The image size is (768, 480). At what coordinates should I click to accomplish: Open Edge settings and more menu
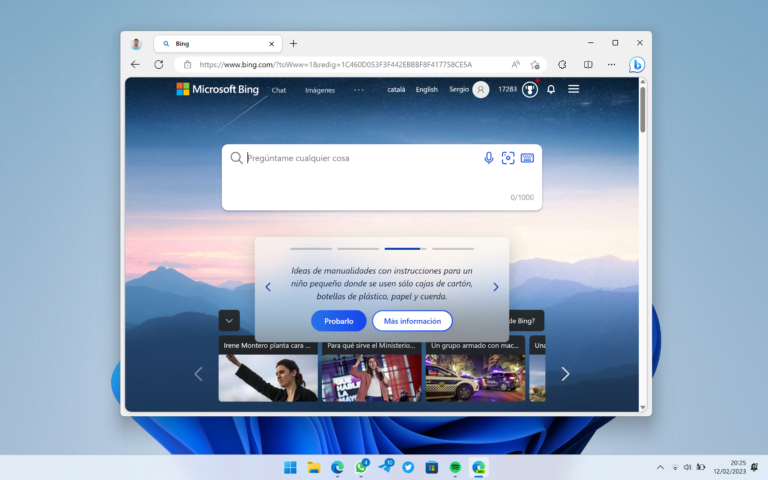point(611,65)
